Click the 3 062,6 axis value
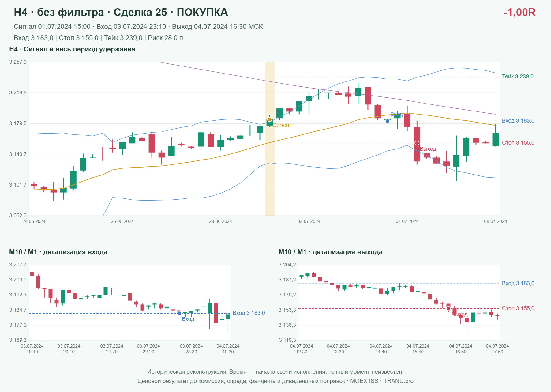Viewport: 551px width, 392px height. click(18, 215)
